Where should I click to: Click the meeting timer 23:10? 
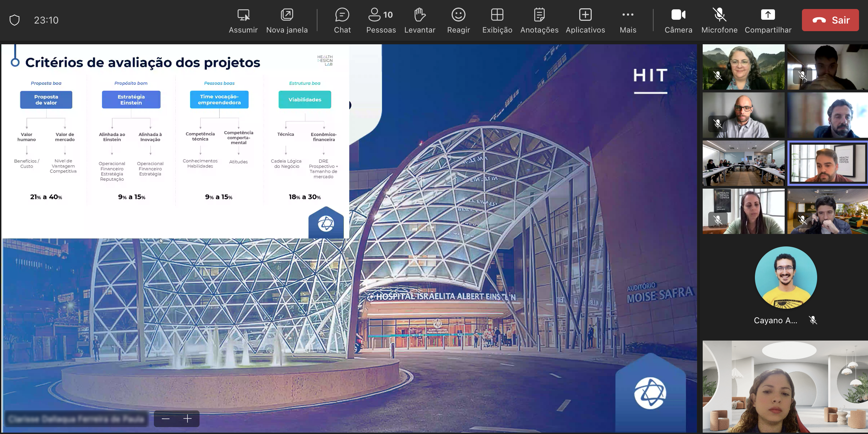pyautogui.click(x=46, y=20)
